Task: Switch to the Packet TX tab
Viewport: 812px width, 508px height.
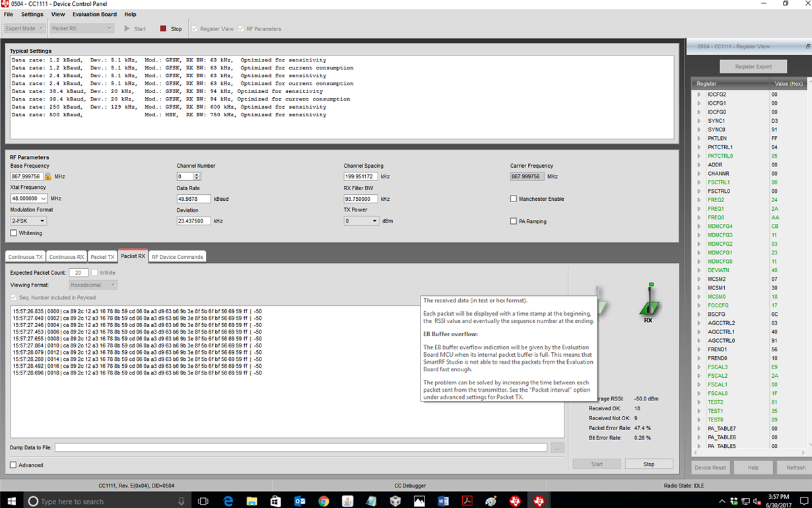Action: (102, 256)
